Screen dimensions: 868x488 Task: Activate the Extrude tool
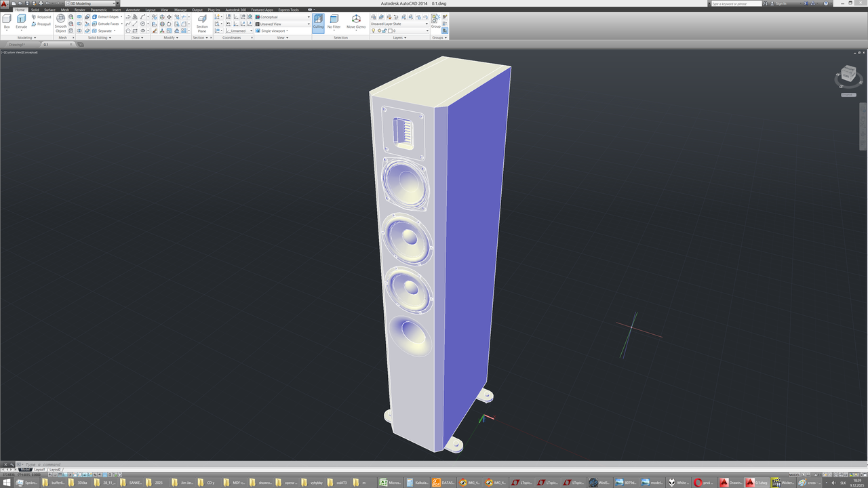click(x=21, y=22)
